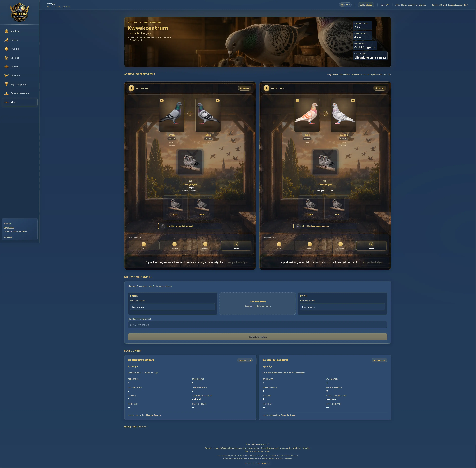Open Hokcapaciteit beheren link
The width and height of the screenshot is (476, 468).
[136, 427]
